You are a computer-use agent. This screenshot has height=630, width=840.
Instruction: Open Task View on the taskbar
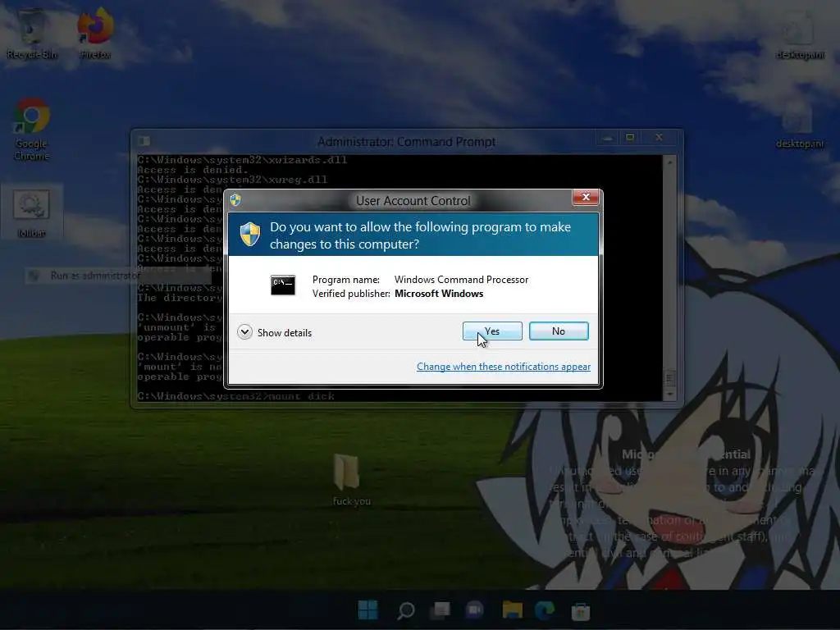[441, 609]
